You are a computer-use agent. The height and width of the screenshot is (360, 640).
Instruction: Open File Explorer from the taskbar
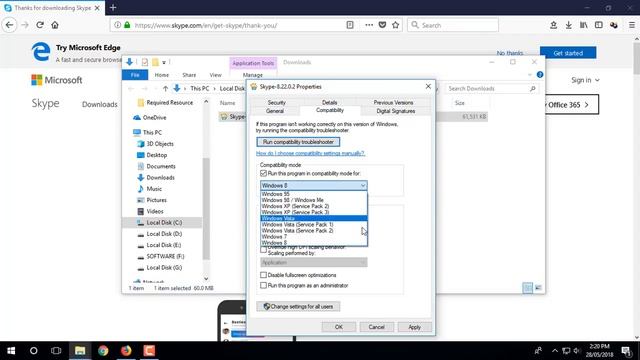coord(80,351)
